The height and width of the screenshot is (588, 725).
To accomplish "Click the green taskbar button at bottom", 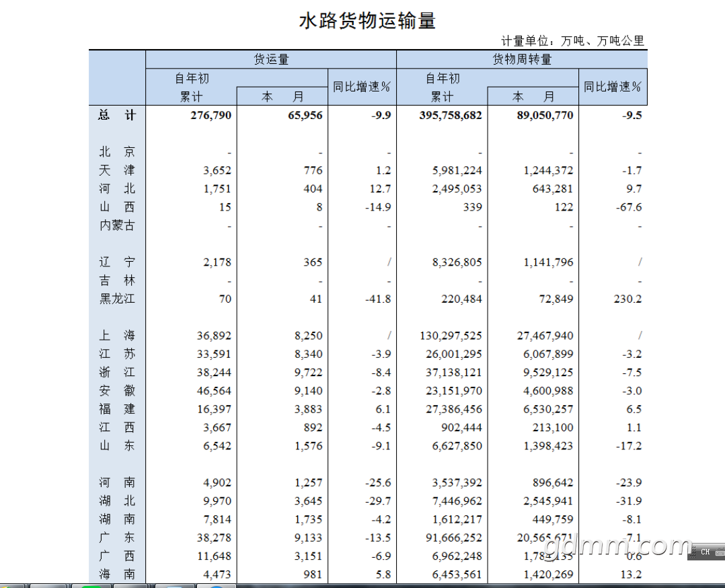I will point(91,585).
